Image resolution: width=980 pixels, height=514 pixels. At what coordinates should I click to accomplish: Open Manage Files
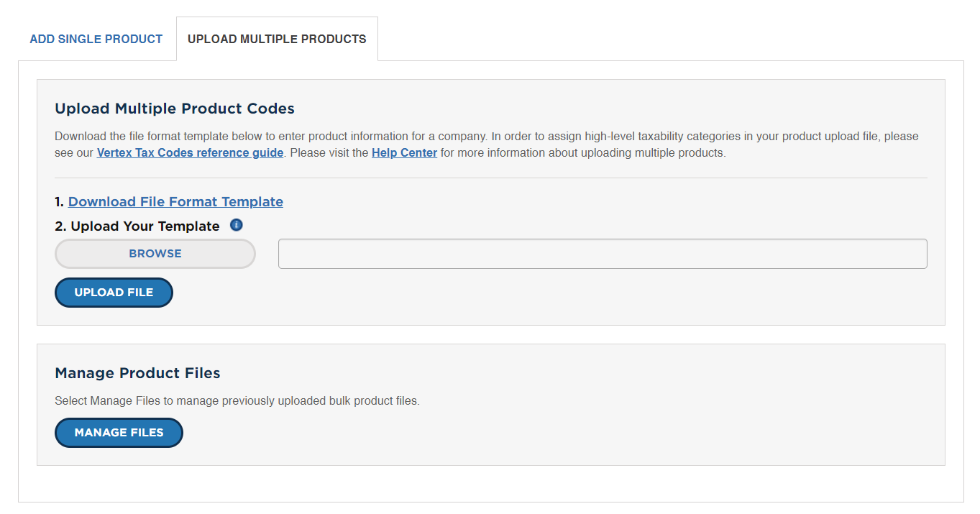pos(119,433)
